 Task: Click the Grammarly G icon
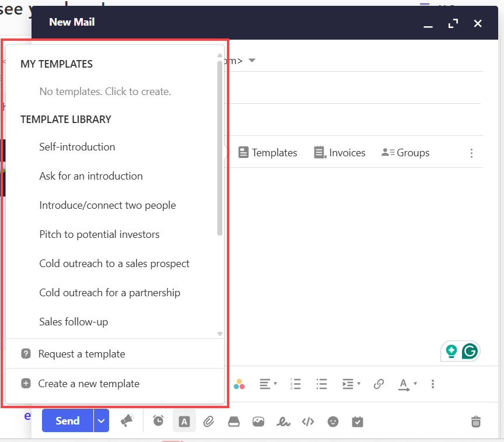tap(470, 351)
